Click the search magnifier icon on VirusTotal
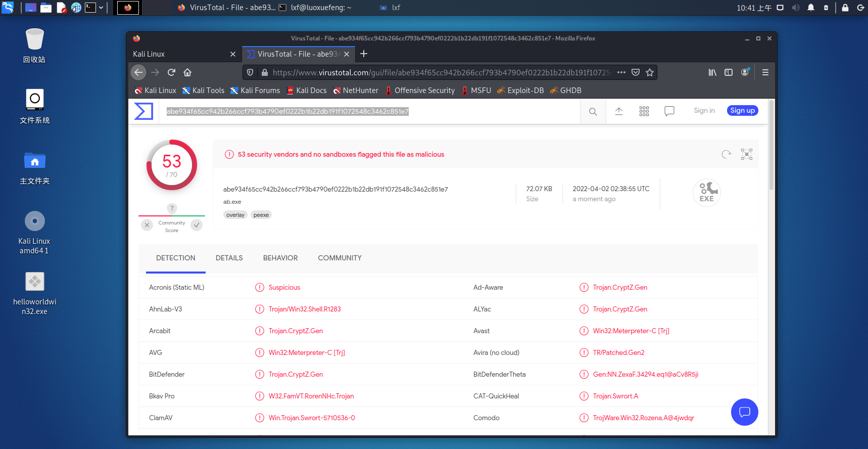The image size is (868, 449). click(593, 112)
